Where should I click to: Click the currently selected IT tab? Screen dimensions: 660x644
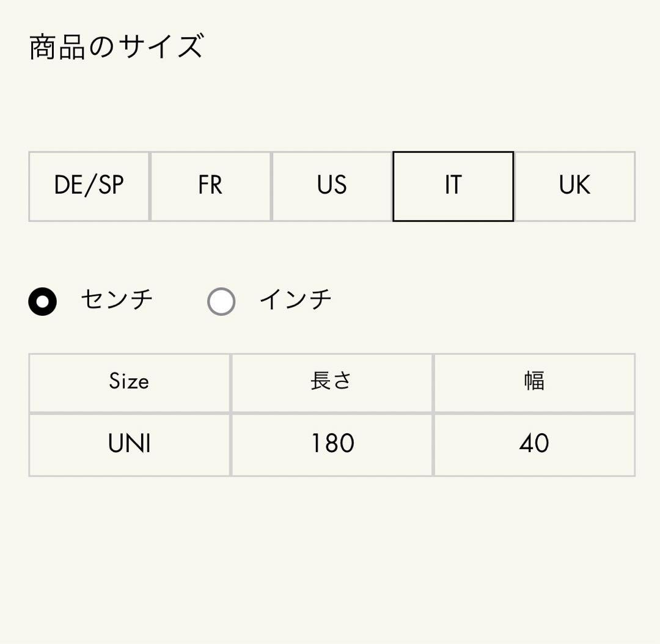pos(453,186)
